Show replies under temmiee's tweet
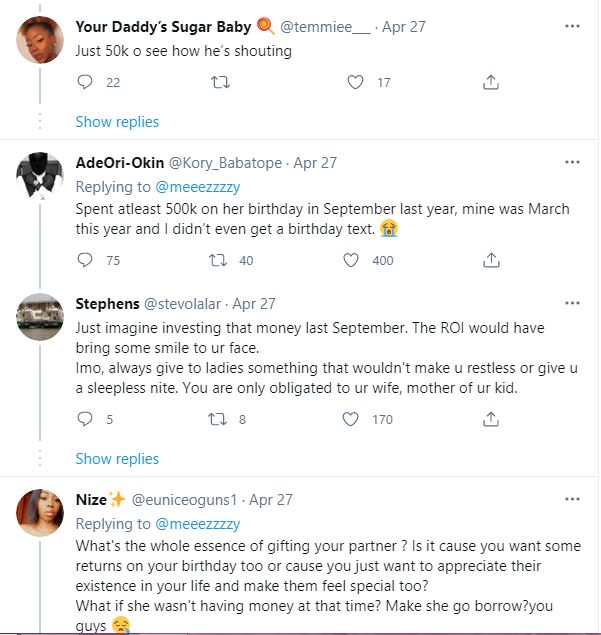Viewport: 601px width, 635px height. point(117,122)
